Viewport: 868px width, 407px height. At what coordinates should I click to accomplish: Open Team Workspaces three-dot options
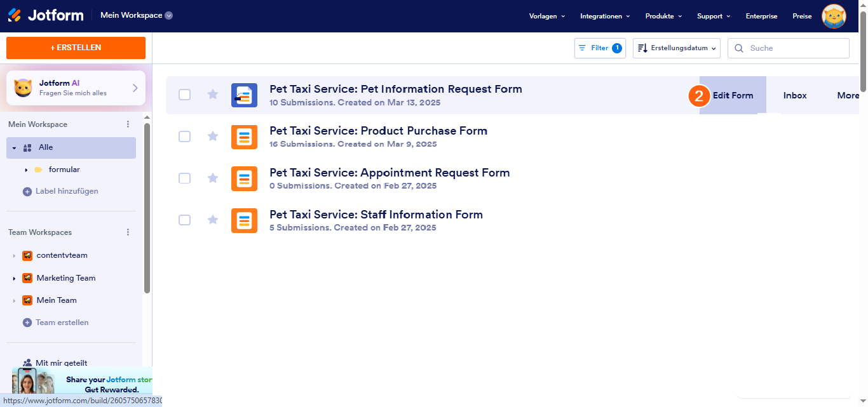pyautogui.click(x=128, y=232)
